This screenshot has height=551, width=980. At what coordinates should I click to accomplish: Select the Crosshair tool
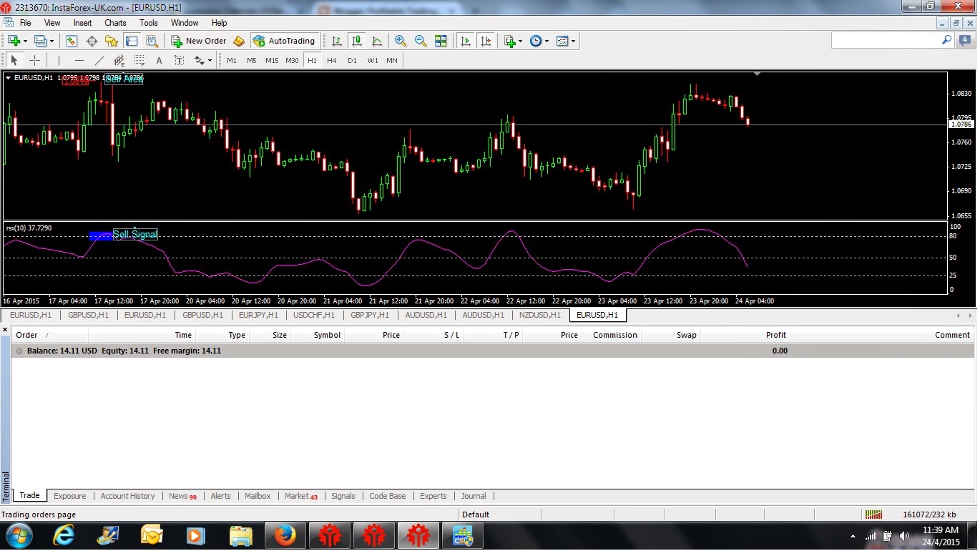pyautogui.click(x=33, y=60)
